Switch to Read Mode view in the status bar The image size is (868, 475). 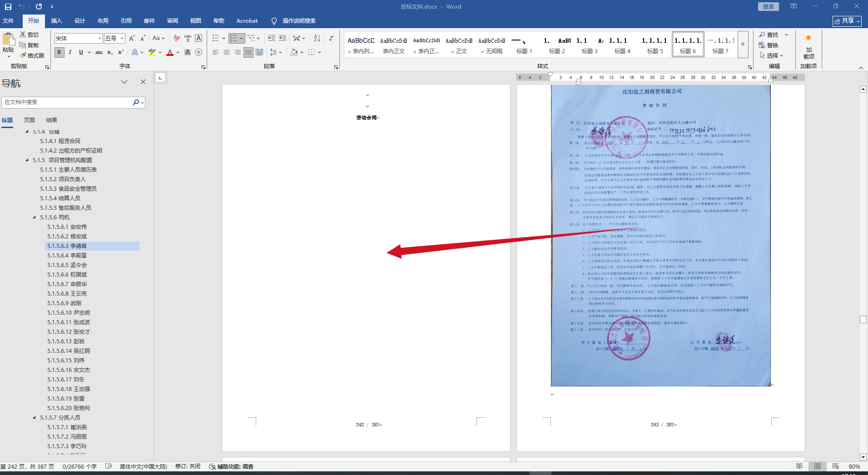pos(799,466)
